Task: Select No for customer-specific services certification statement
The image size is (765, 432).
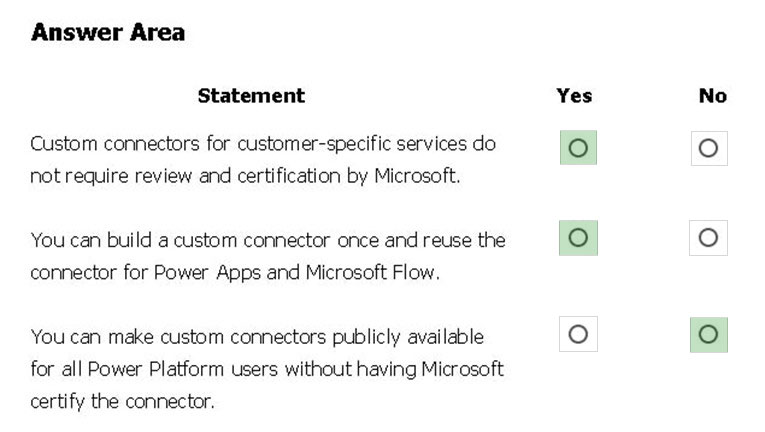Action: (709, 148)
